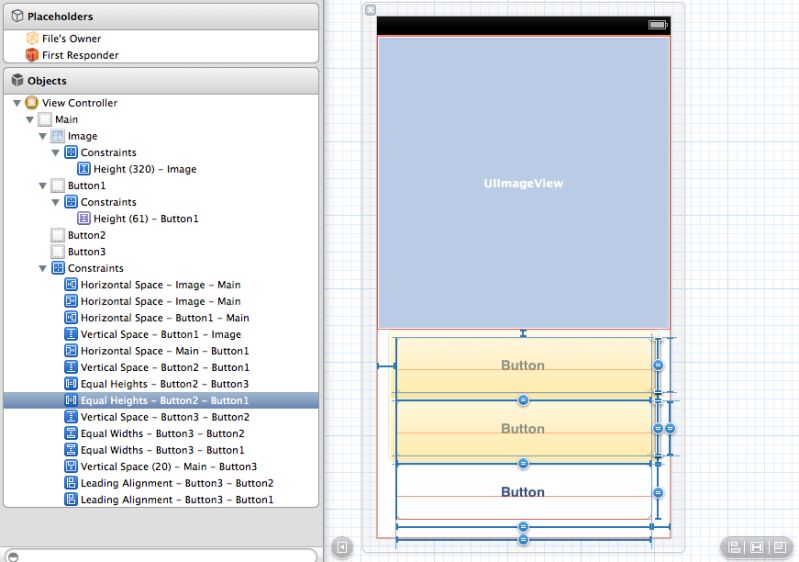
Task: Select the File's Owner cube icon
Action: 32,38
